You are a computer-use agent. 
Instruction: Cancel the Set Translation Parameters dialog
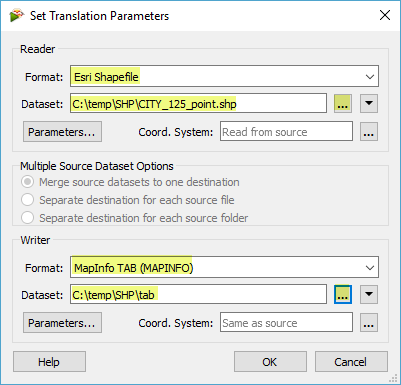pyautogui.click(x=351, y=362)
